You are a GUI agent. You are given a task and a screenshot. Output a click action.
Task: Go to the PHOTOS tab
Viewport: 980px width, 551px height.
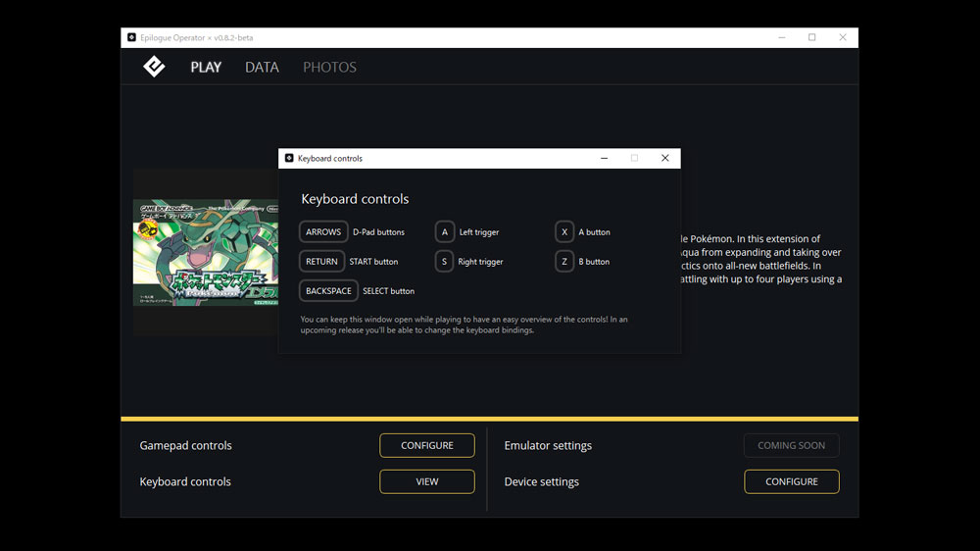click(x=329, y=68)
